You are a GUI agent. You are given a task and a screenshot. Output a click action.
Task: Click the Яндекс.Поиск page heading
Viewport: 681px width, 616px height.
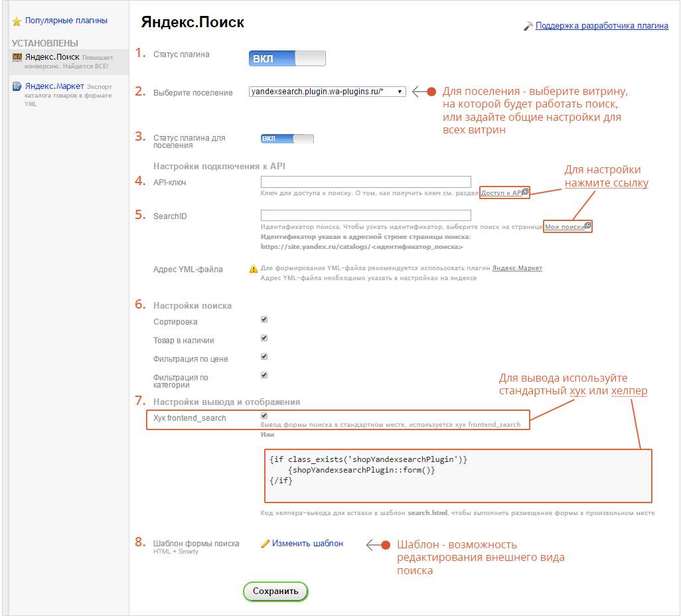tap(192, 22)
